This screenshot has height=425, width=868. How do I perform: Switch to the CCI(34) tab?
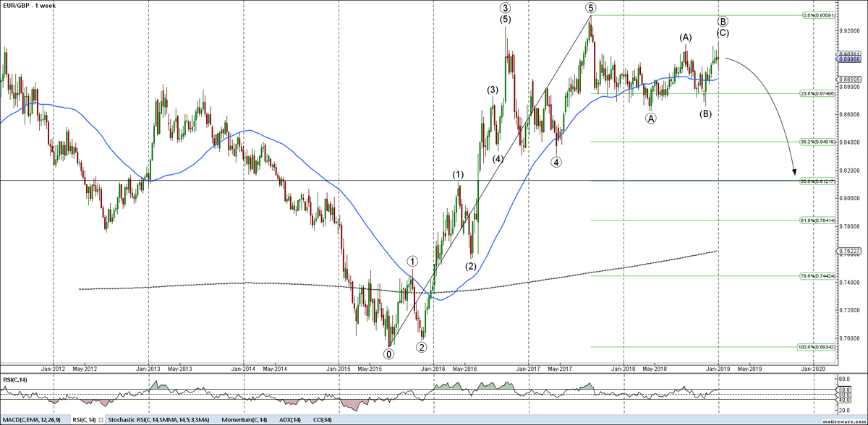click(x=324, y=420)
